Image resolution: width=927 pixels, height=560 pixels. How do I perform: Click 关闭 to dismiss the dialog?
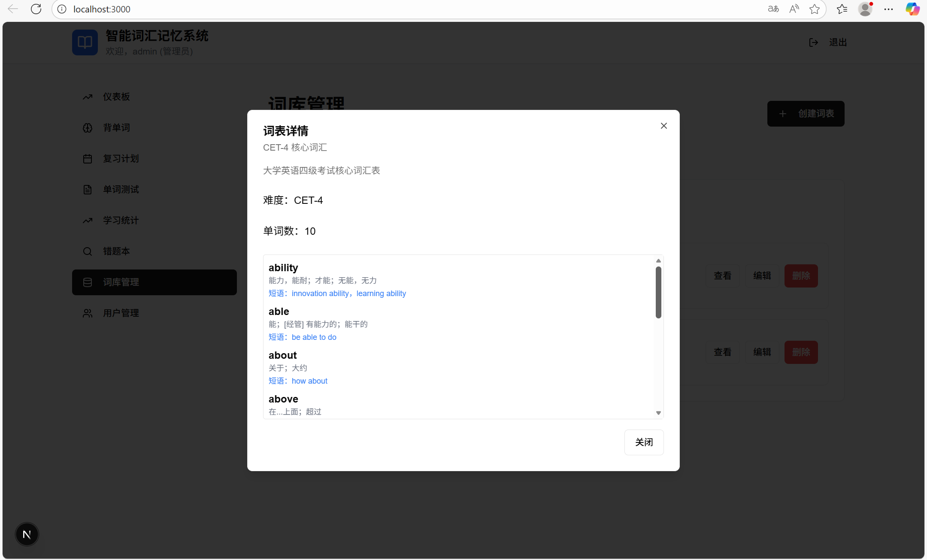click(644, 442)
